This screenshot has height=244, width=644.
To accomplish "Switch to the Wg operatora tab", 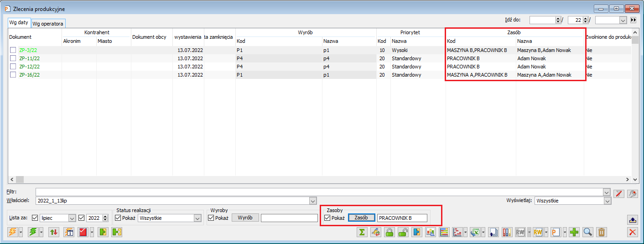I will tap(48, 23).
